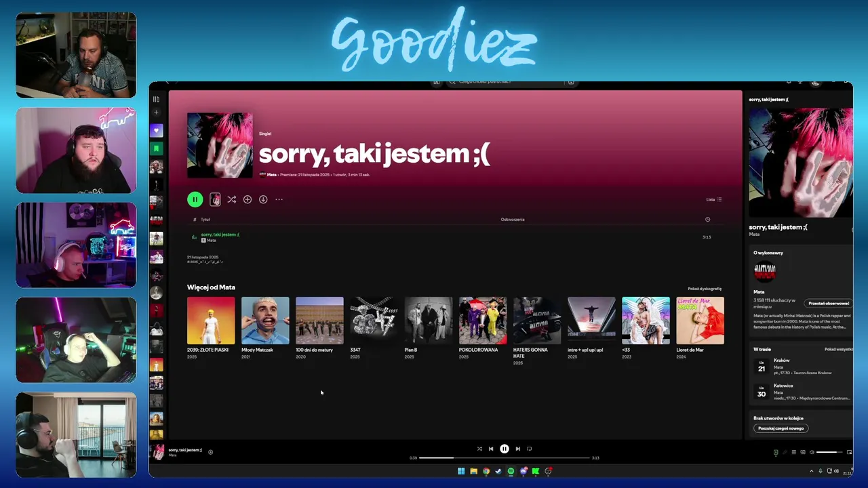The height and width of the screenshot is (488, 868).
Task: Add current track to Liked Songs in the player bar
Action: [210, 452]
